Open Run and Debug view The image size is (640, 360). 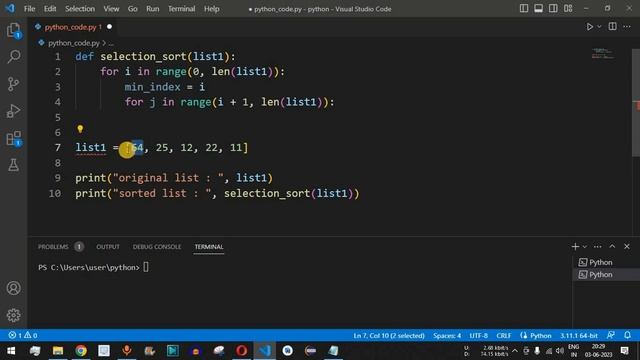click(13, 111)
